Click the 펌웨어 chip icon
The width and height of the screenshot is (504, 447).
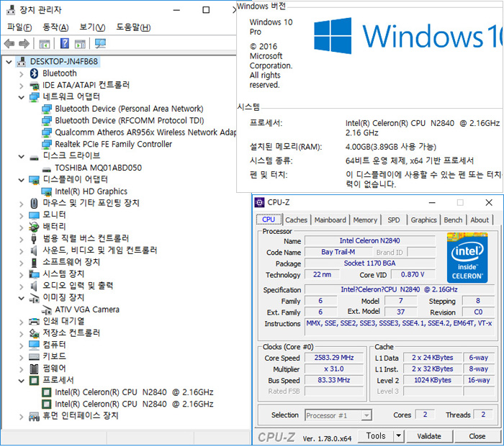pyautogui.click(x=34, y=369)
